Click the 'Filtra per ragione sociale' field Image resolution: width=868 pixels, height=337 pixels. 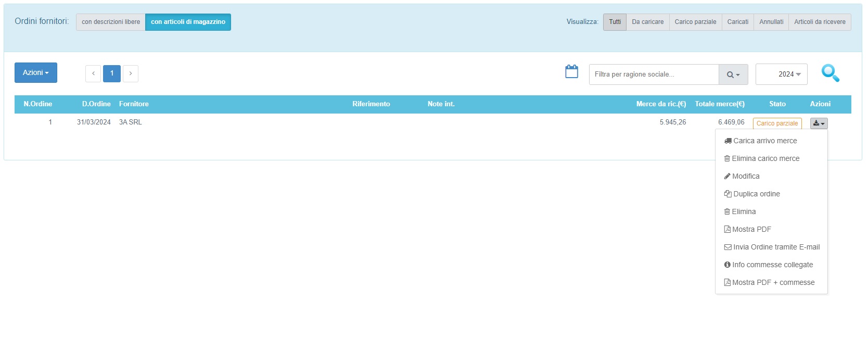tap(654, 74)
